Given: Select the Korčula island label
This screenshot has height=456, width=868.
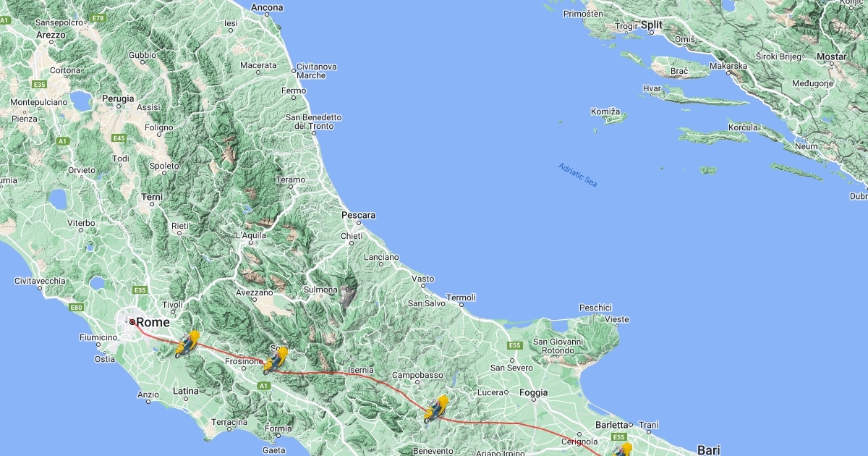Looking at the screenshot, I should pos(743,127).
